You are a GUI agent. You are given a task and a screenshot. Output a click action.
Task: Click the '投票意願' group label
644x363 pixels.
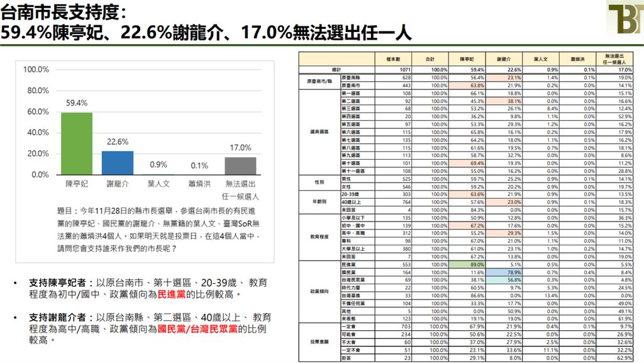click(x=319, y=342)
